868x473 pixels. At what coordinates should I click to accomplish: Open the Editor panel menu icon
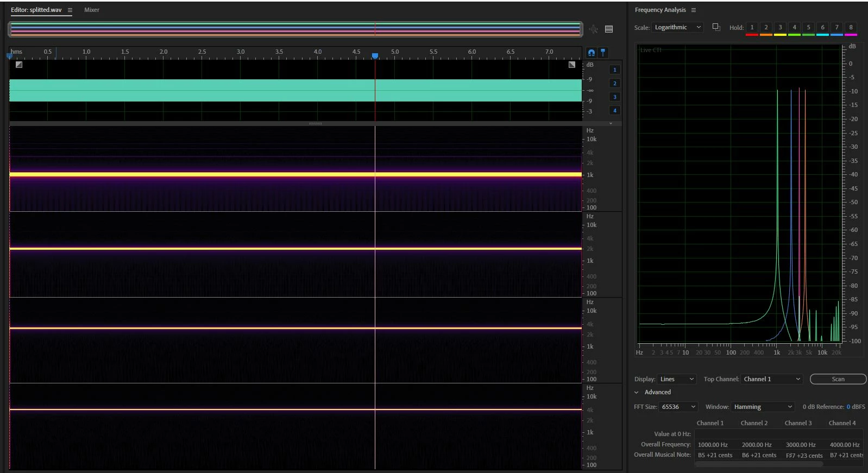pyautogui.click(x=70, y=10)
